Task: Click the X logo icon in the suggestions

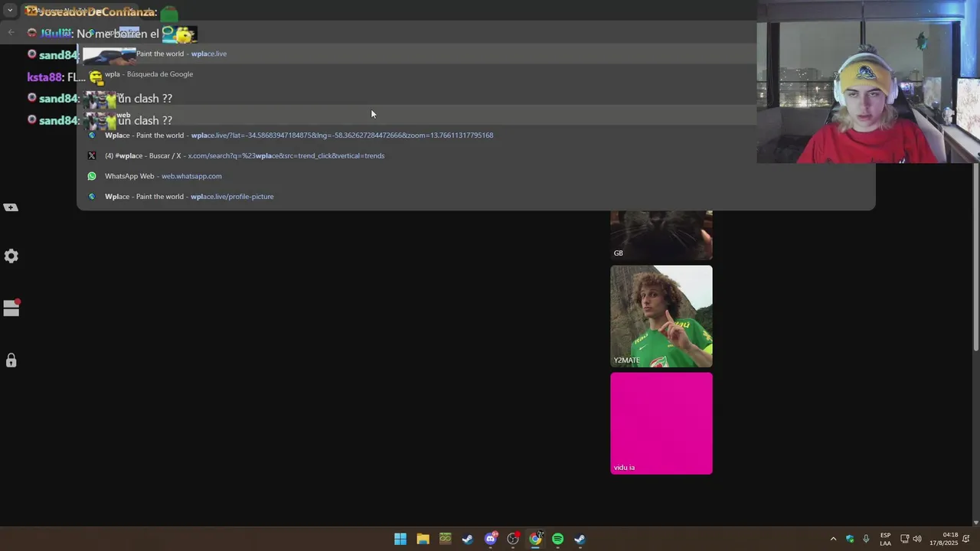Action: pos(92,155)
